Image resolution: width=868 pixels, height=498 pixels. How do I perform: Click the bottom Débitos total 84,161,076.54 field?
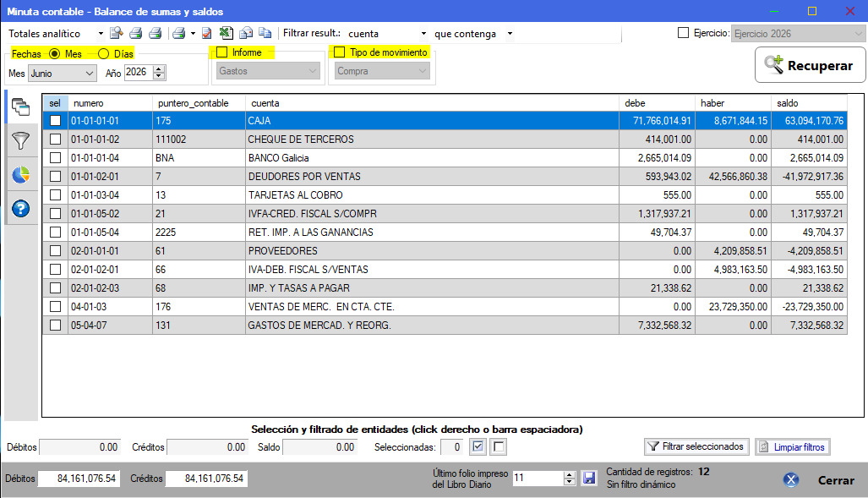pyautogui.click(x=78, y=479)
